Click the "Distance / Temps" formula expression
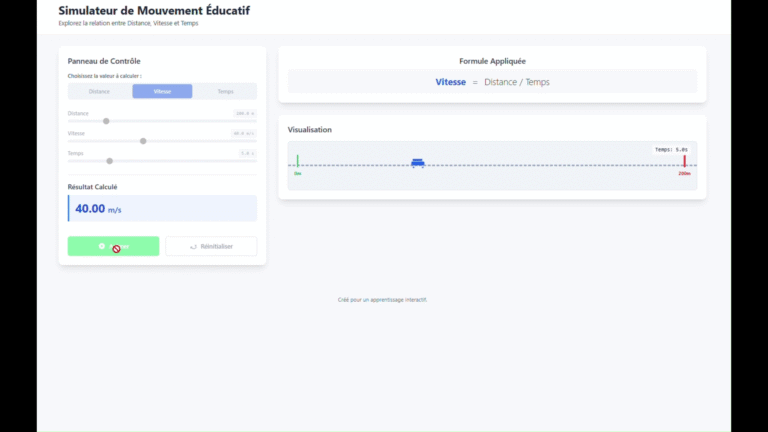The image size is (768, 432). (x=516, y=82)
